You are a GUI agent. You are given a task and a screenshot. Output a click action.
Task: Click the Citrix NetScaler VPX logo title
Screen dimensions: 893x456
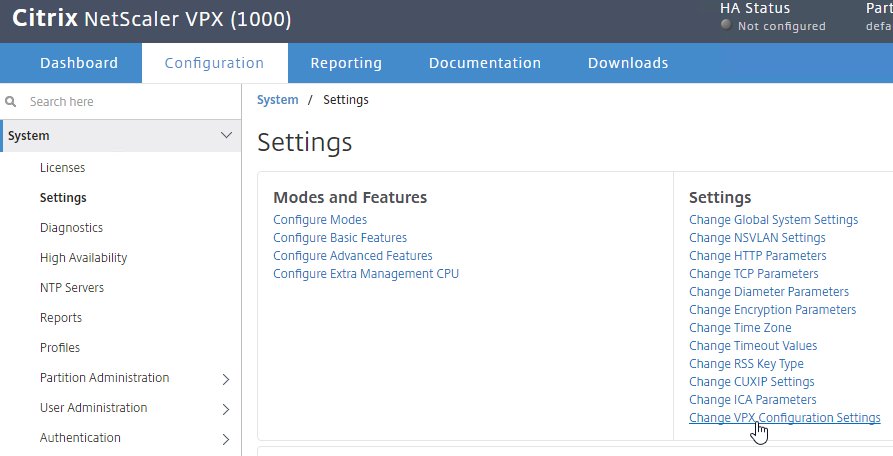pyautogui.click(x=151, y=19)
